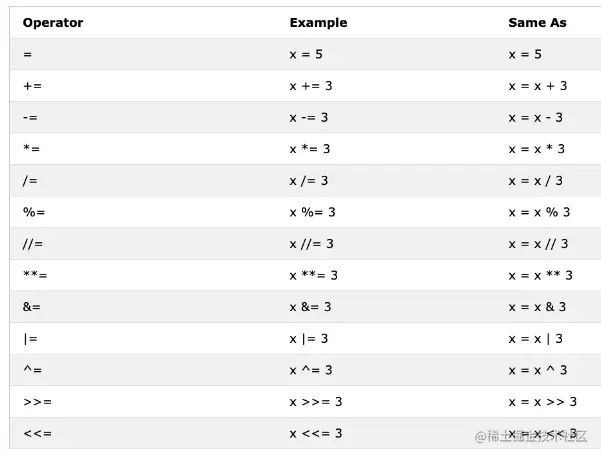Select the **= operator cell
Screen dimensions: 601x457
coord(35,275)
